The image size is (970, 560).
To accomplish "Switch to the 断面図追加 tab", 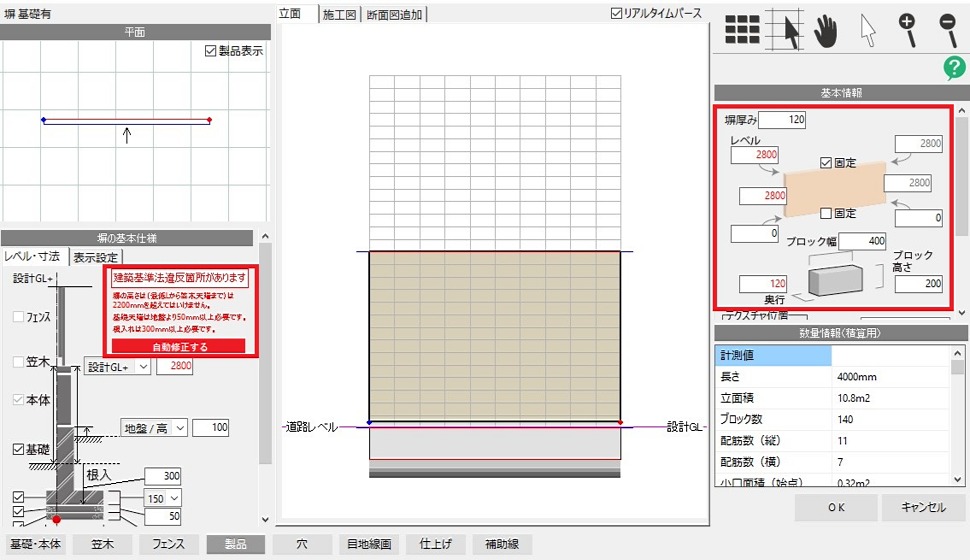I will pos(394,14).
